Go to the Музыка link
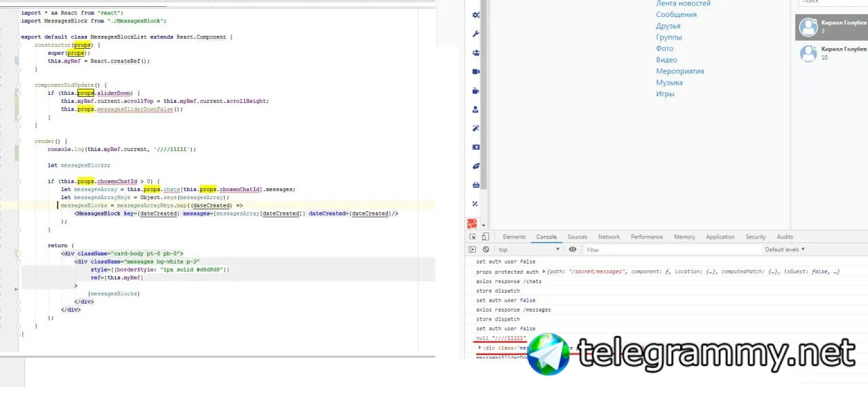Image resolution: width=868 pixels, height=395 pixels. tap(669, 82)
